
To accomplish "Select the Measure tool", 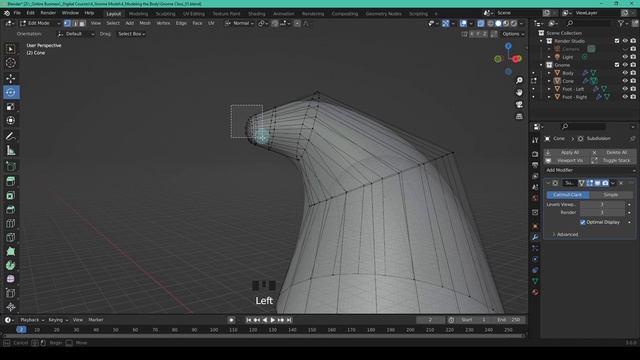I will coord(11,151).
